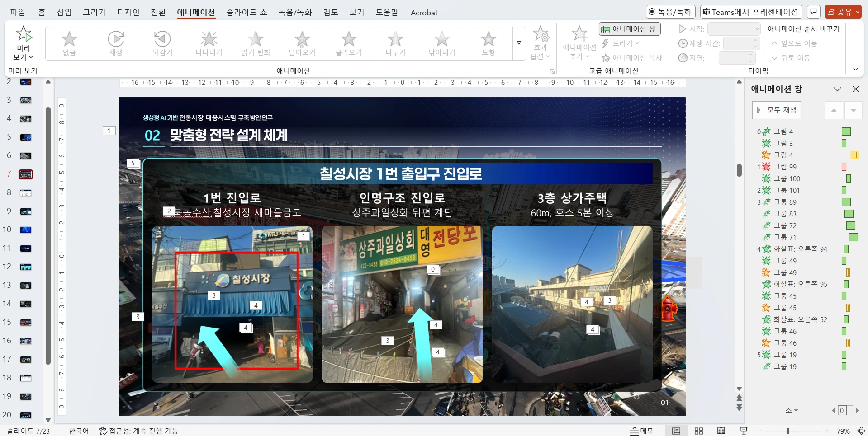Expand the animation gallery more arrow
Screen dimensions: 868x436
coord(519,43)
